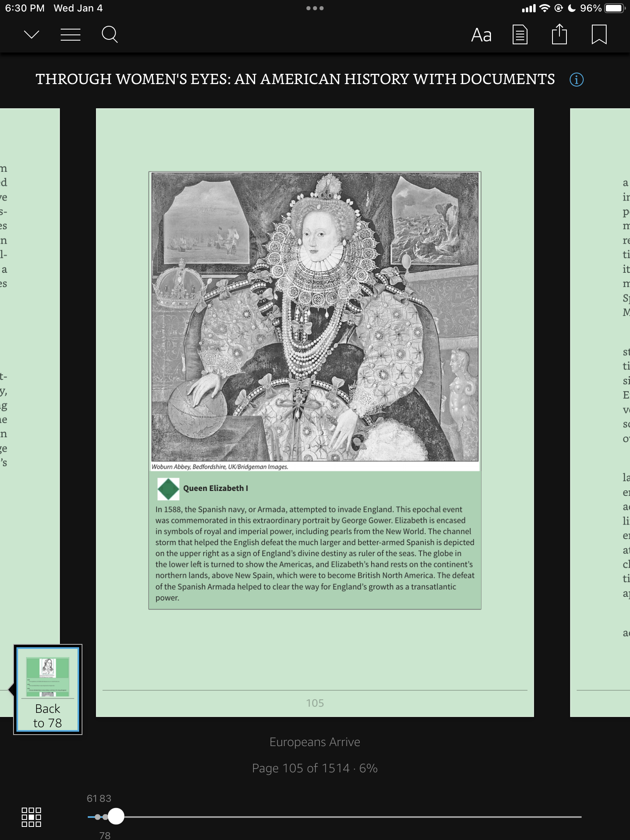
Task: Tap the Queen Elizabeth I portrait image
Action: click(x=315, y=317)
